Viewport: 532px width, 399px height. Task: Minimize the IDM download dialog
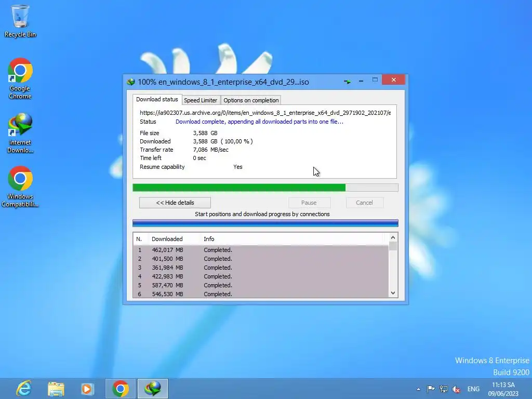click(361, 81)
